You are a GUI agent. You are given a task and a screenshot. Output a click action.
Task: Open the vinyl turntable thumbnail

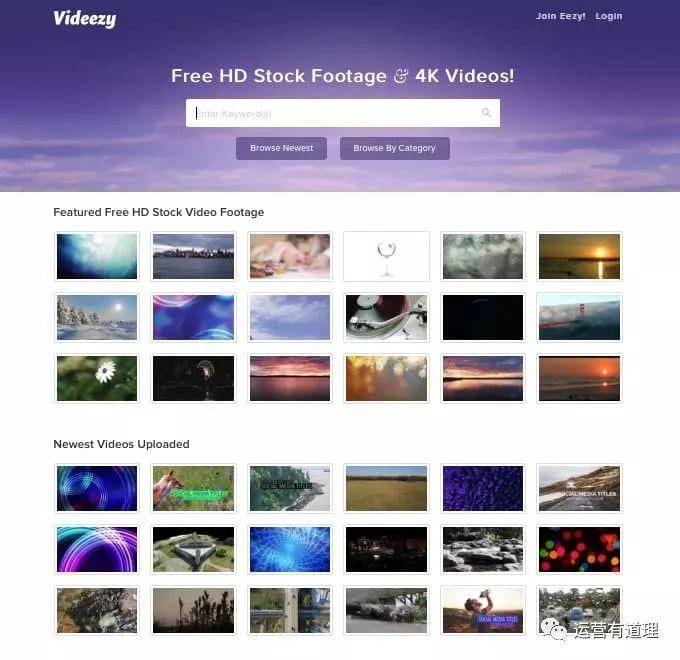(x=386, y=317)
